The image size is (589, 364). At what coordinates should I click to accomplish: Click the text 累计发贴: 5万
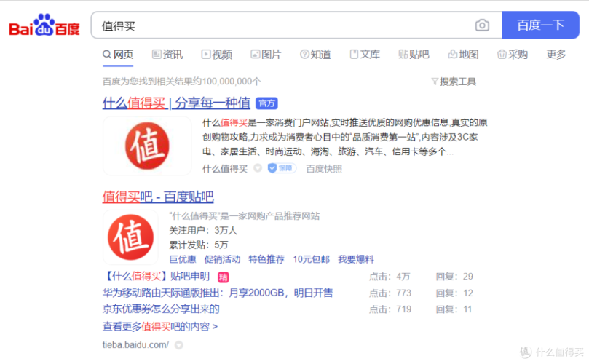tap(199, 245)
